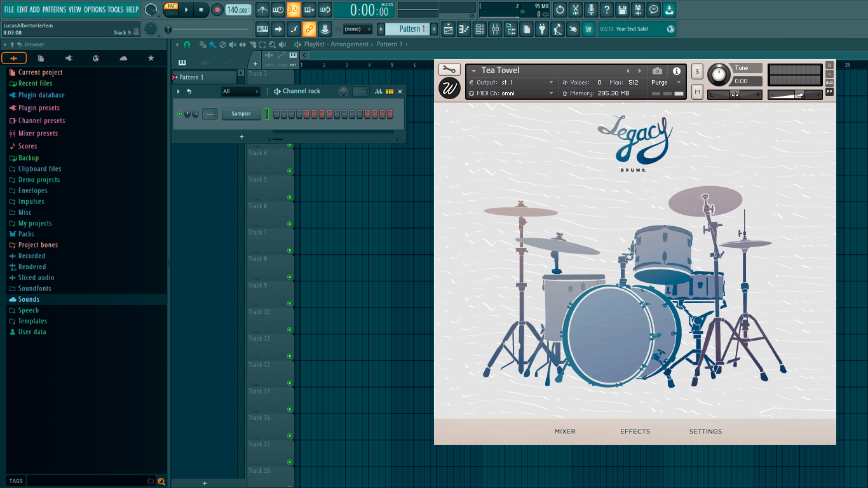Screen dimensions: 868x488
Task: Click the shopping cart content library icon
Action: click(588, 29)
